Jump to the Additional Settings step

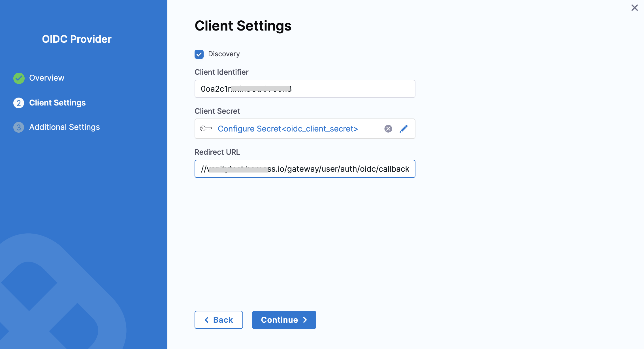65,127
